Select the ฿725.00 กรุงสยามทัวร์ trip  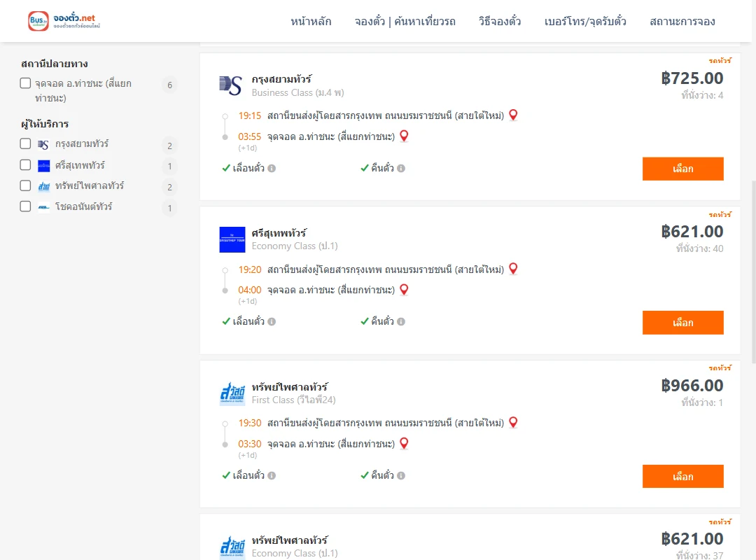pos(682,169)
